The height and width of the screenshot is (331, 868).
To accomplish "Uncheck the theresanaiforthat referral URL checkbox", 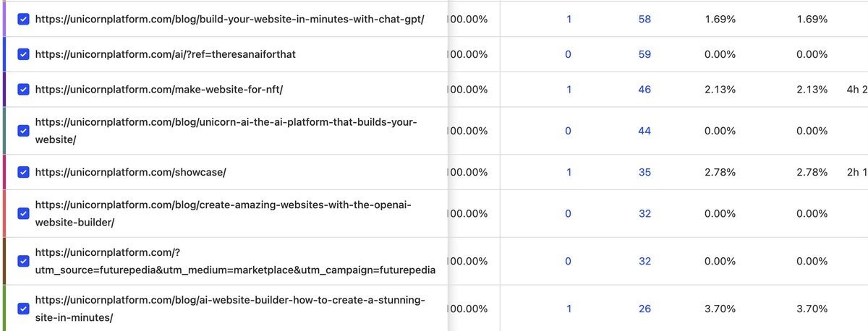I will (x=23, y=54).
